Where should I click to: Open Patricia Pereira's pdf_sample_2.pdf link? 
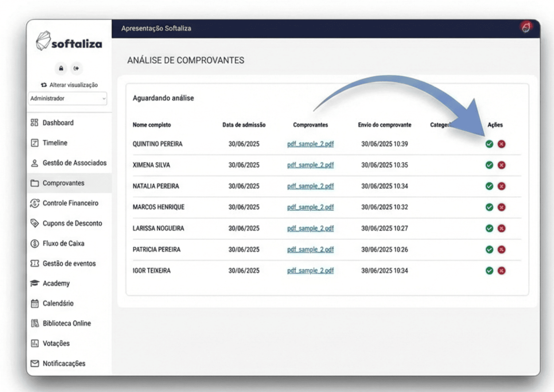pos(310,250)
